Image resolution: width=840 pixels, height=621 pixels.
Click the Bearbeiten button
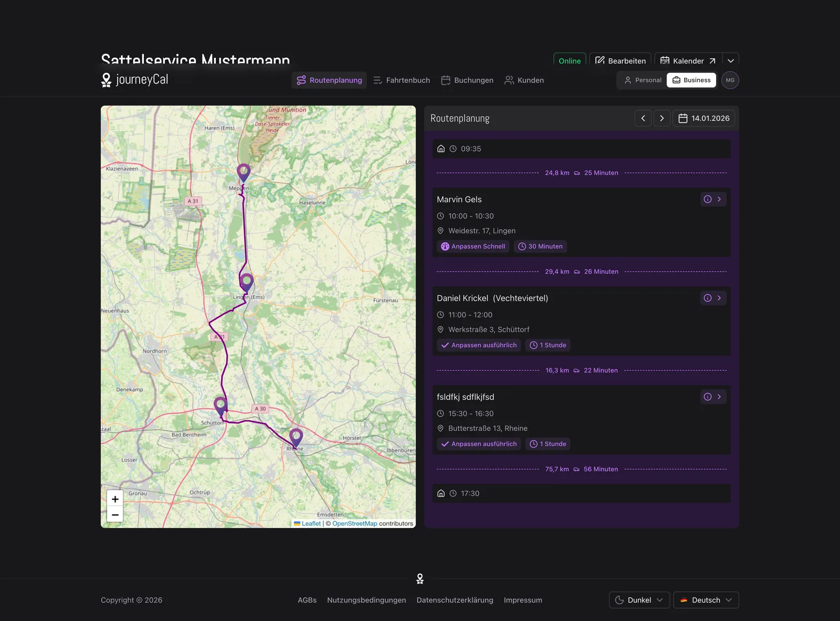click(621, 60)
